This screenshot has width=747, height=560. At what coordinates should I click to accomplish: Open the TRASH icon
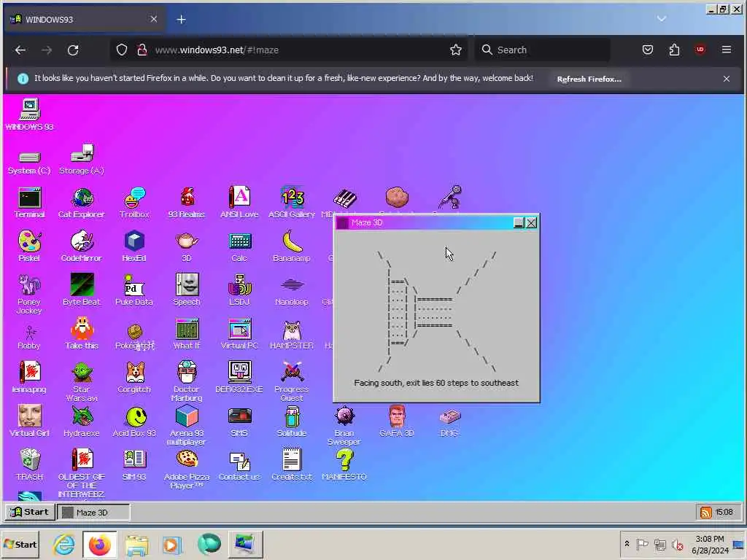click(x=29, y=464)
